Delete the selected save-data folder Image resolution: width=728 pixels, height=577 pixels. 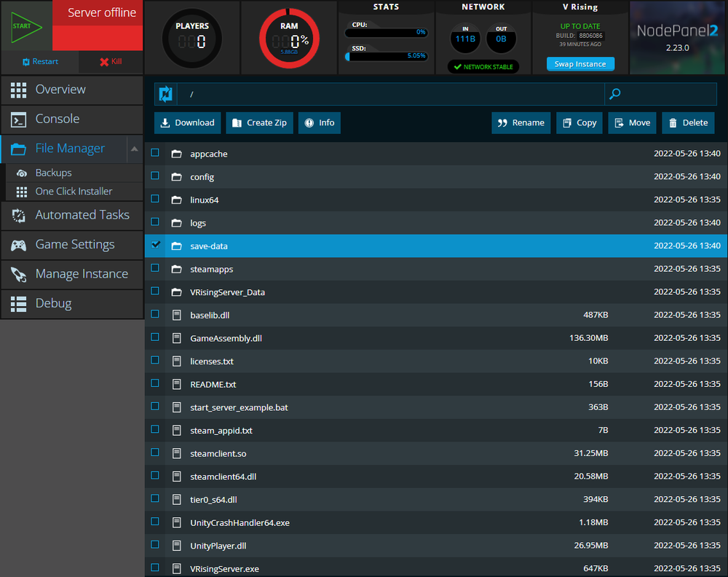coord(688,123)
